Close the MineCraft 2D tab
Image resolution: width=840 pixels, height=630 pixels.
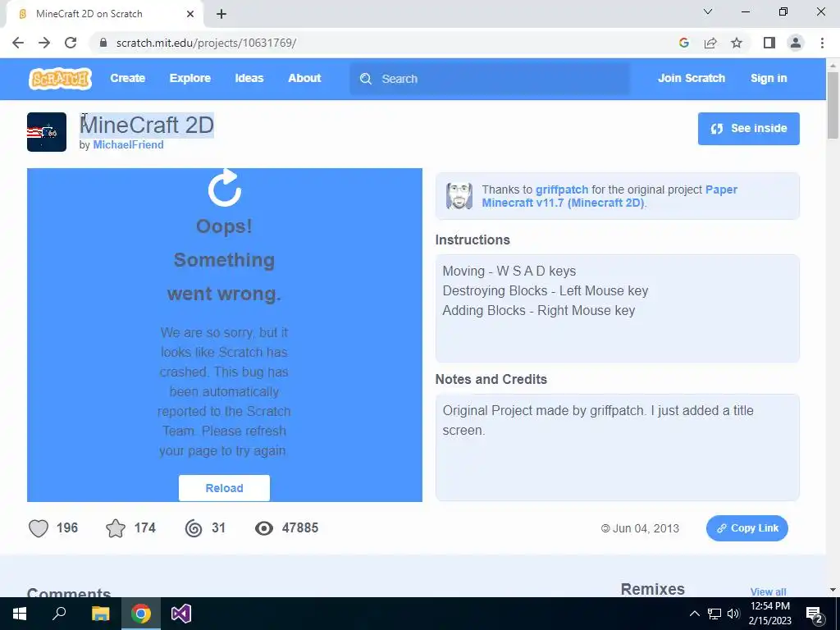[190, 14]
